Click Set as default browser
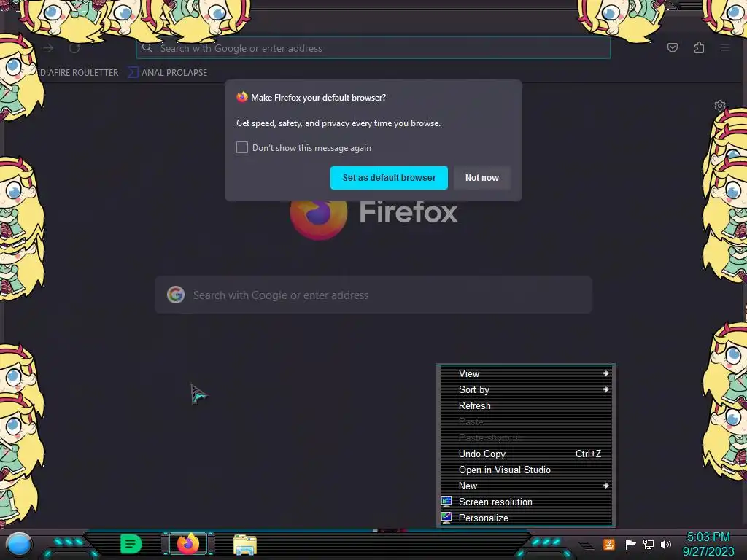The height and width of the screenshot is (560, 747). [x=389, y=178]
